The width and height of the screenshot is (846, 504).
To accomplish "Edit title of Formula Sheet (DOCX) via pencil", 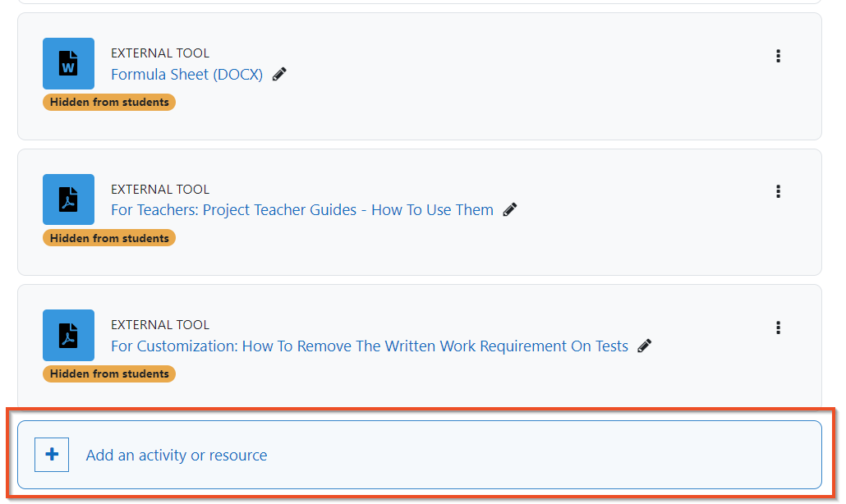I will (x=279, y=75).
